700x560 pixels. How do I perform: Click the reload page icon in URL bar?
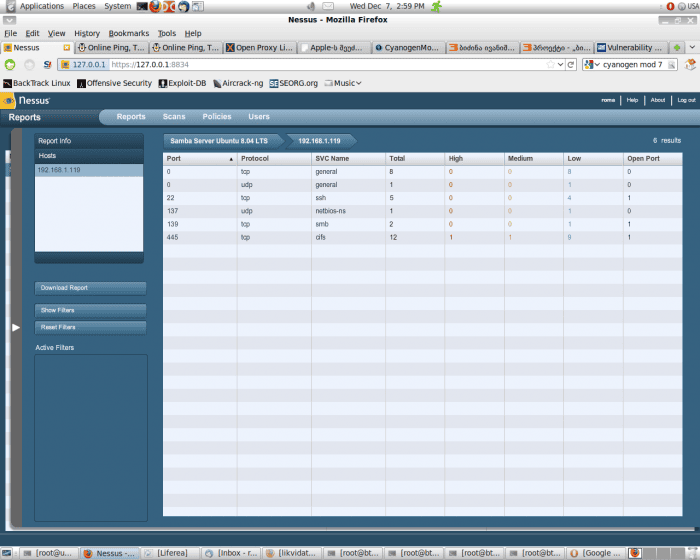click(x=571, y=65)
